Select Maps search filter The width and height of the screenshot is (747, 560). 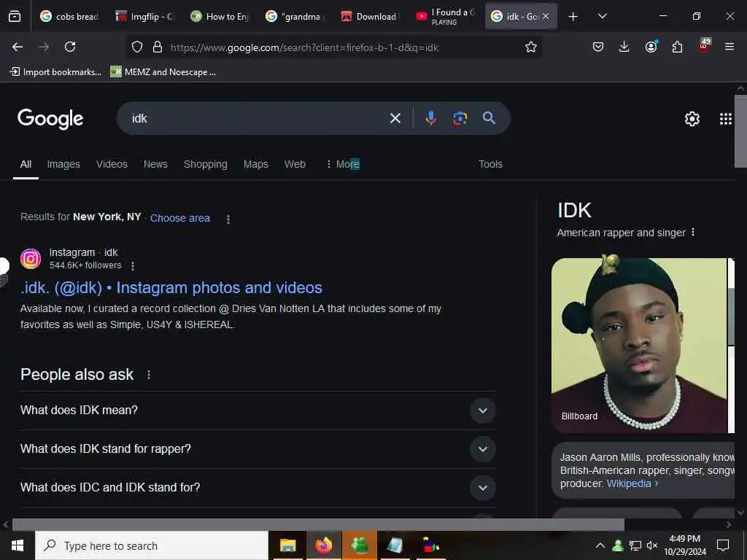256,164
